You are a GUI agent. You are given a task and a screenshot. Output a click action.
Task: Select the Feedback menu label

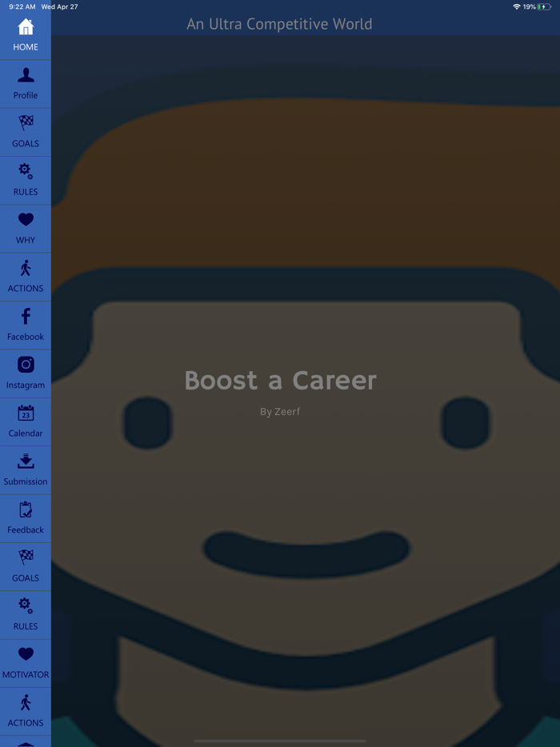pyautogui.click(x=26, y=529)
